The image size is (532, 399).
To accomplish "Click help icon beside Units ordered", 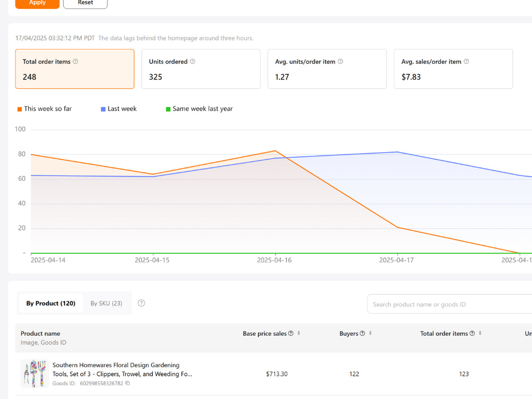I will coord(193,61).
